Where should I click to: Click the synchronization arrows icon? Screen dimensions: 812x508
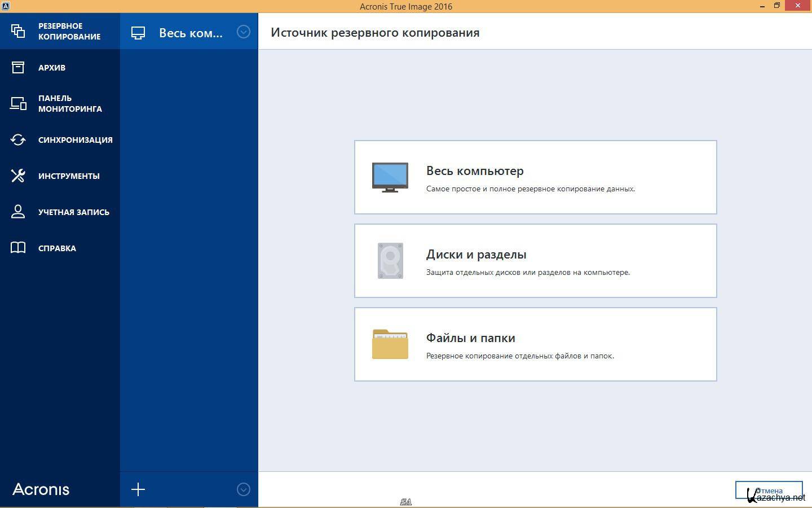[x=18, y=139]
